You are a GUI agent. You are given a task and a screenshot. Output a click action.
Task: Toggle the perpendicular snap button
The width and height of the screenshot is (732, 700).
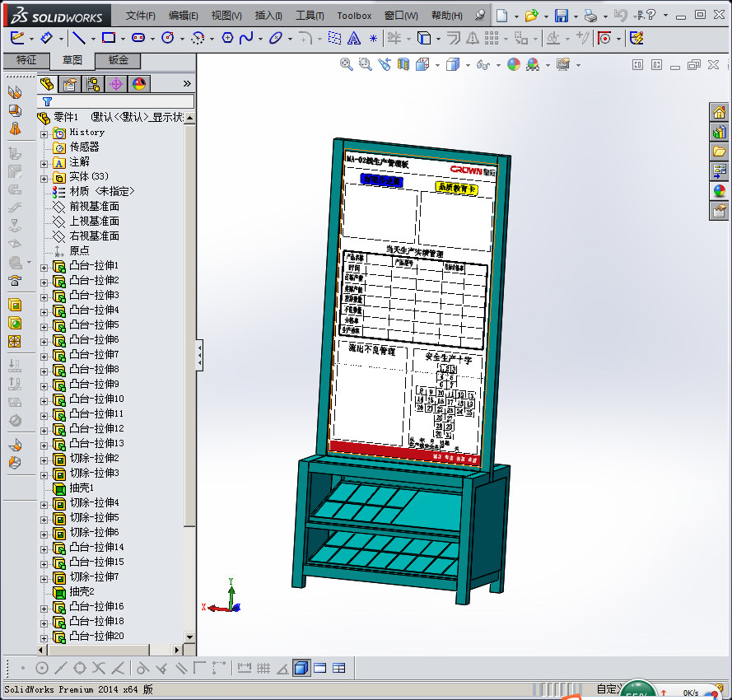pos(161,668)
